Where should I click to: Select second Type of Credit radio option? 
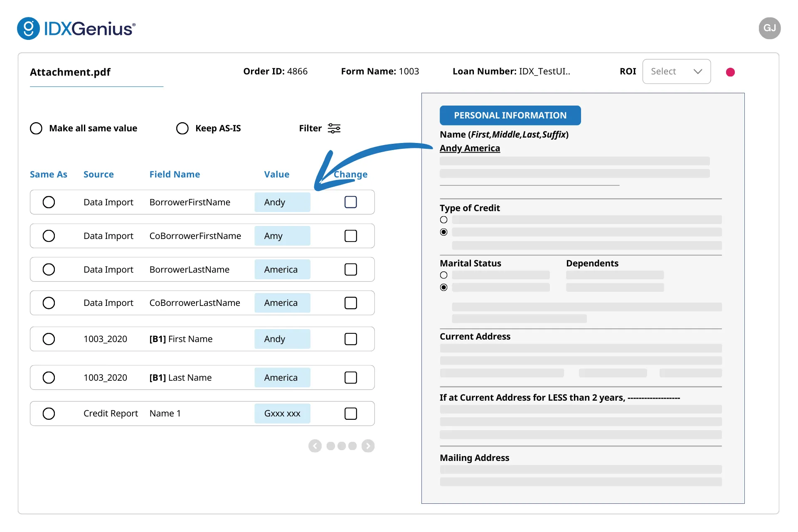[443, 232]
